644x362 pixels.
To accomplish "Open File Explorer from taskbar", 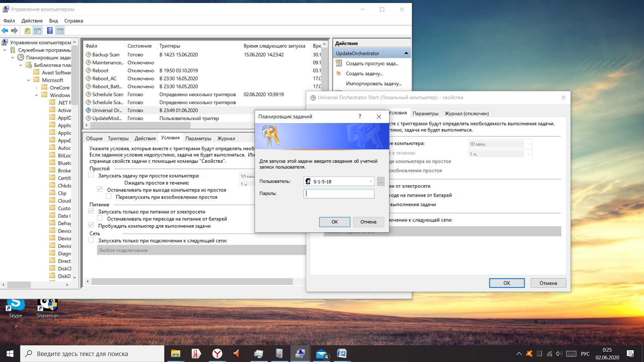I will pos(175,354).
